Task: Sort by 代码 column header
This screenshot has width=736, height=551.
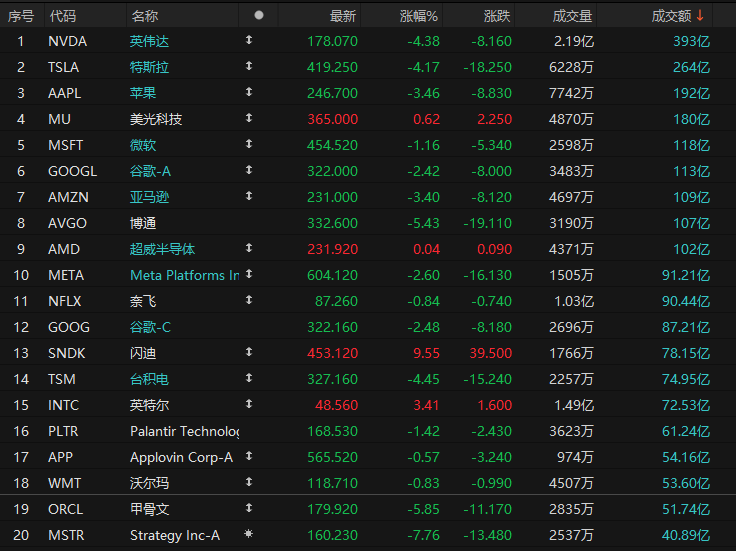Action: tap(62, 16)
